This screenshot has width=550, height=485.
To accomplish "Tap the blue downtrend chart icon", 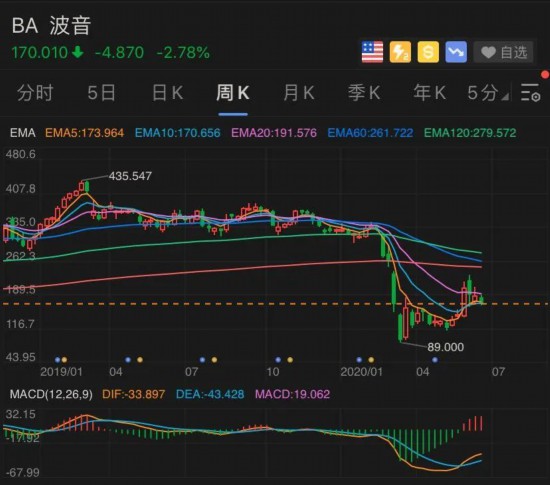I will 456,52.
